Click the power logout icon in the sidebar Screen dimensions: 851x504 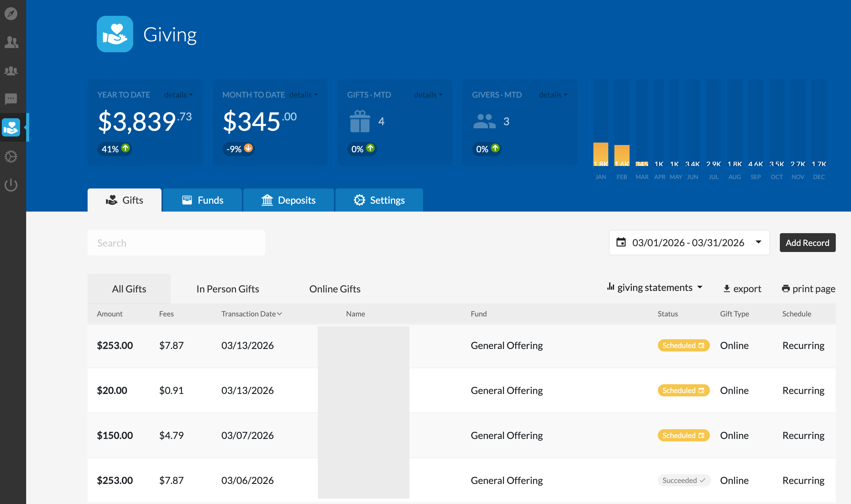click(x=11, y=185)
